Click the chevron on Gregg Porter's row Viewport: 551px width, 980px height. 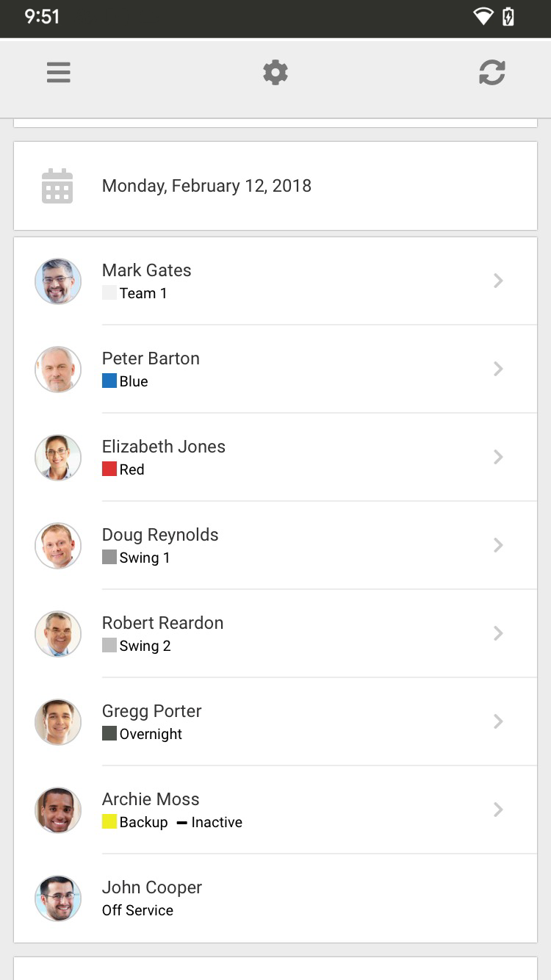click(x=498, y=721)
